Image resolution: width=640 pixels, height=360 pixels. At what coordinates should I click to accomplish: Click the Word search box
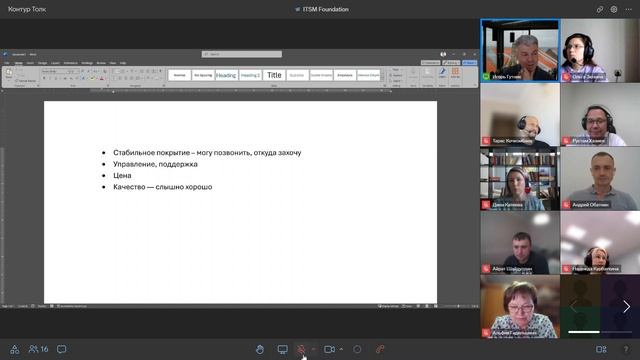(242, 54)
